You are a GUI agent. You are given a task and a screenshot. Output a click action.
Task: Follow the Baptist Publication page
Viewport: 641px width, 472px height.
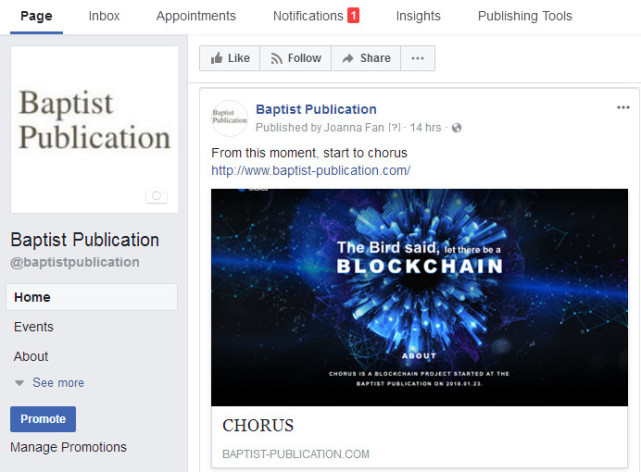pyautogui.click(x=296, y=58)
